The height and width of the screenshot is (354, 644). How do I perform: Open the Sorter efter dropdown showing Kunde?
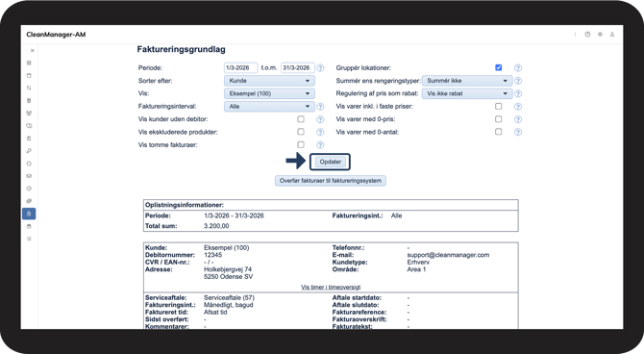(269, 81)
